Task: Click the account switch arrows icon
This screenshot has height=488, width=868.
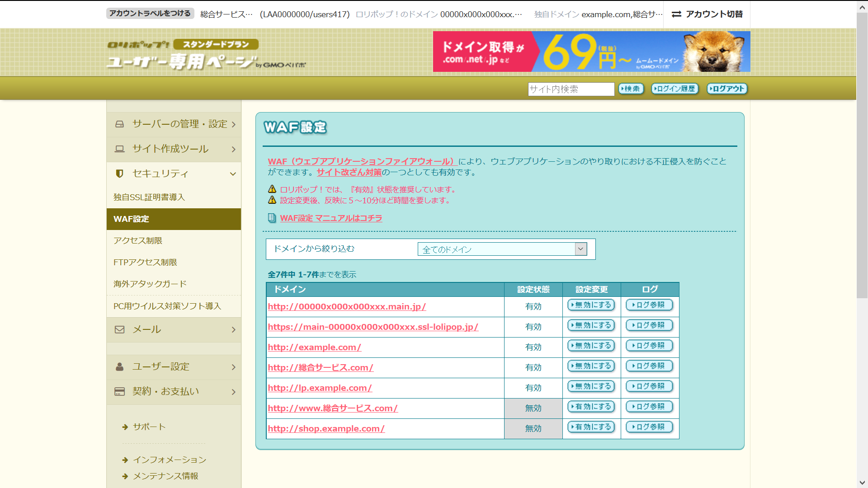Action: point(676,14)
